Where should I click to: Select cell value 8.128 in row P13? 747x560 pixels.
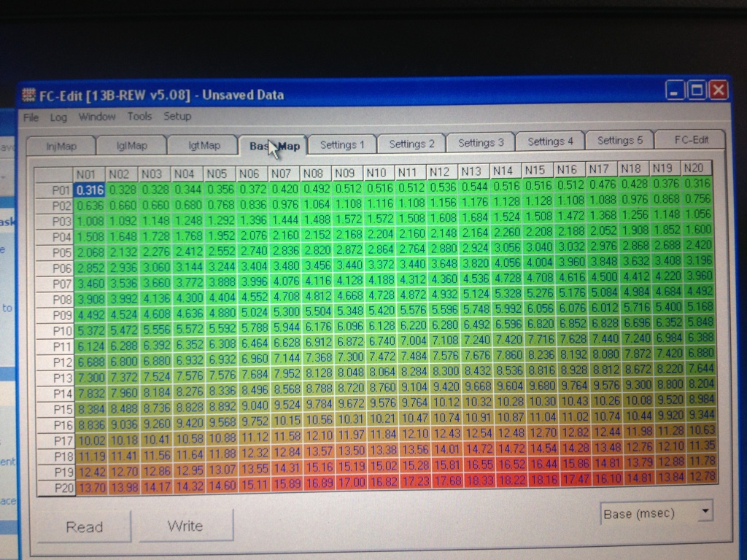pyautogui.click(x=317, y=374)
